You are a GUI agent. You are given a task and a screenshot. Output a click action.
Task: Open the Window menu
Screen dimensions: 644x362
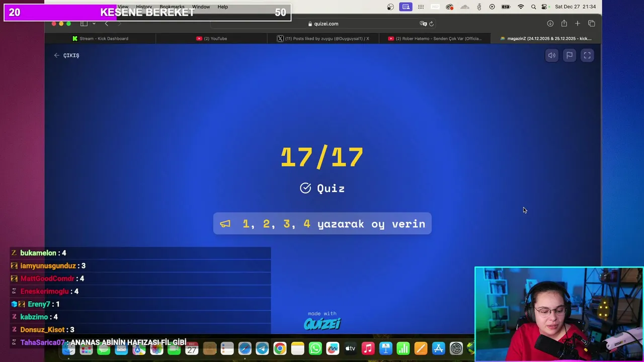[x=201, y=7]
